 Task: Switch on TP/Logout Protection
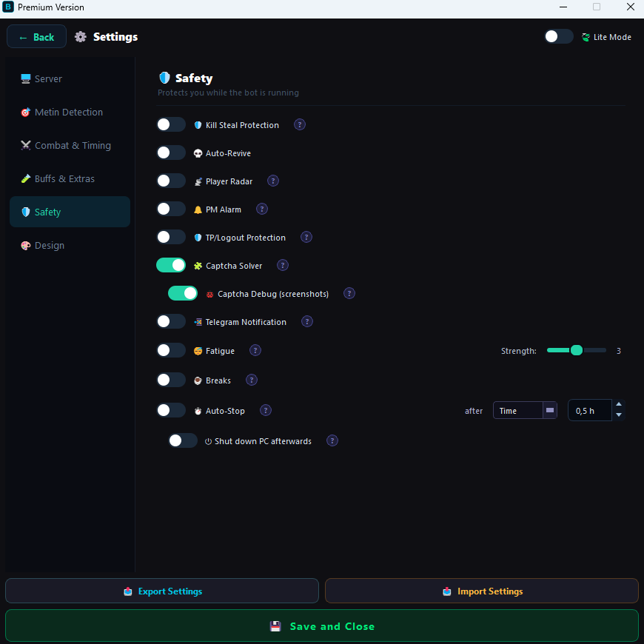(x=171, y=237)
